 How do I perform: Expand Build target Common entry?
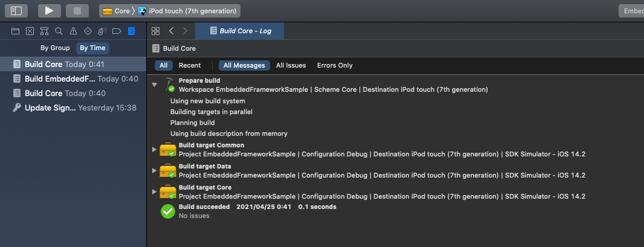(155, 150)
